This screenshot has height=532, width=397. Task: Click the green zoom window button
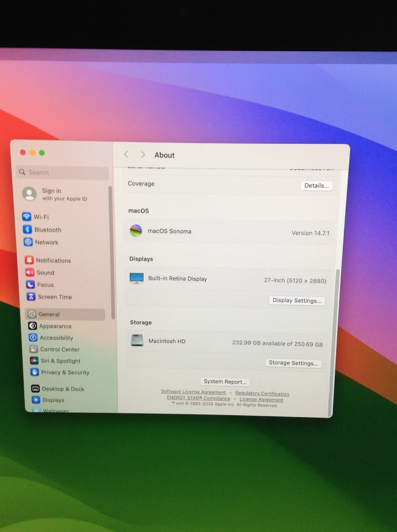42,153
